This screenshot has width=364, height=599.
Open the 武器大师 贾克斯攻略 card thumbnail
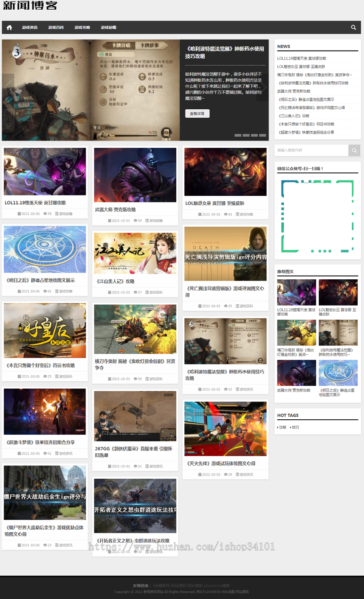[135, 175]
